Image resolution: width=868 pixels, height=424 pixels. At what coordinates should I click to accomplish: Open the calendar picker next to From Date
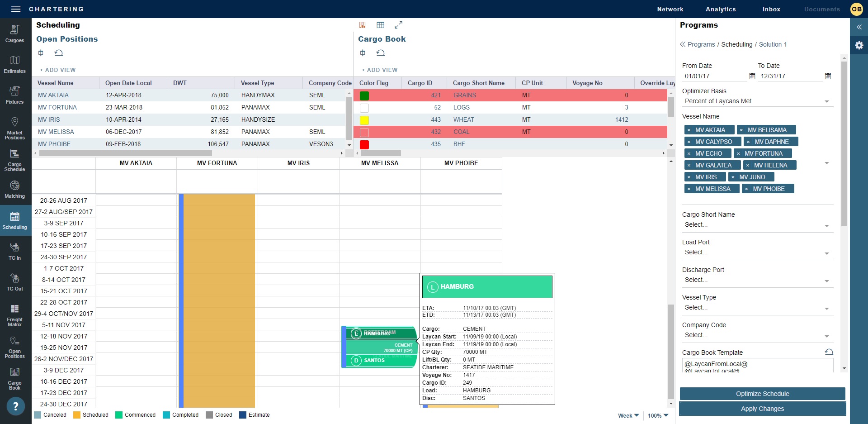coord(752,76)
